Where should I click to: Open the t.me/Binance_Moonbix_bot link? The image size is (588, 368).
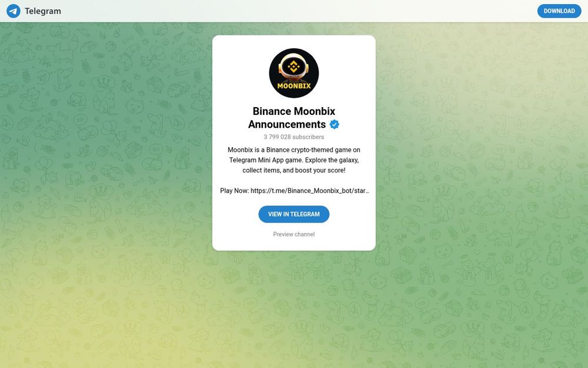(310, 191)
